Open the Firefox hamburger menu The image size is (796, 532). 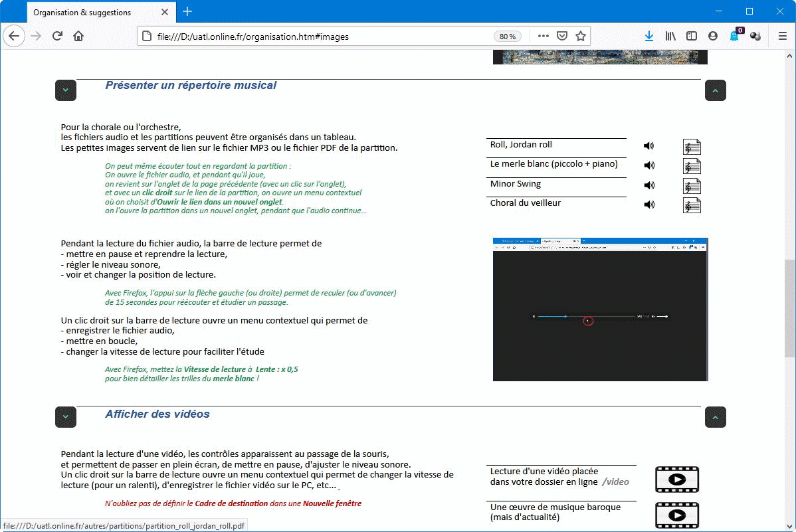782,36
